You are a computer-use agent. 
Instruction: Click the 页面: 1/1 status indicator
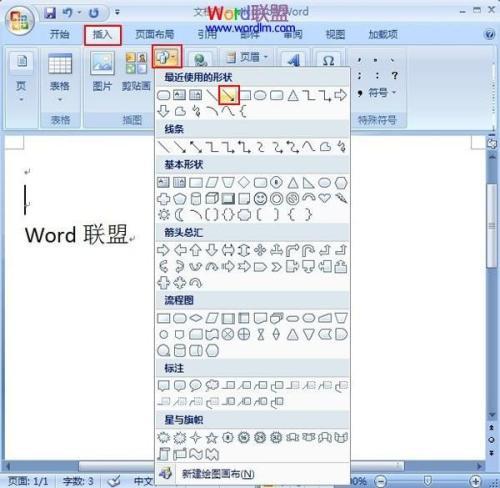click(x=28, y=481)
